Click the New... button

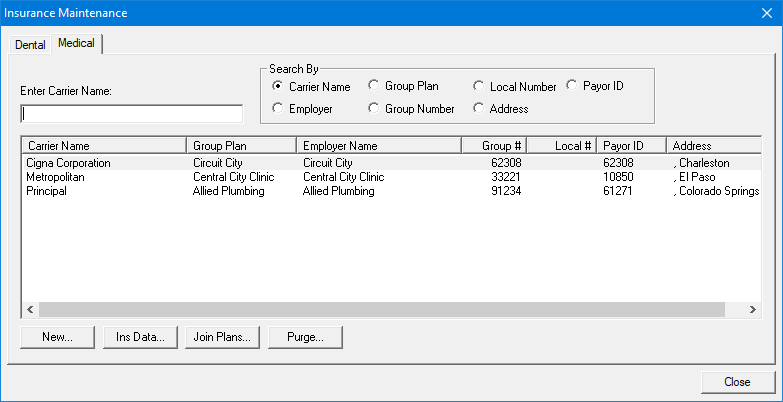point(57,337)
